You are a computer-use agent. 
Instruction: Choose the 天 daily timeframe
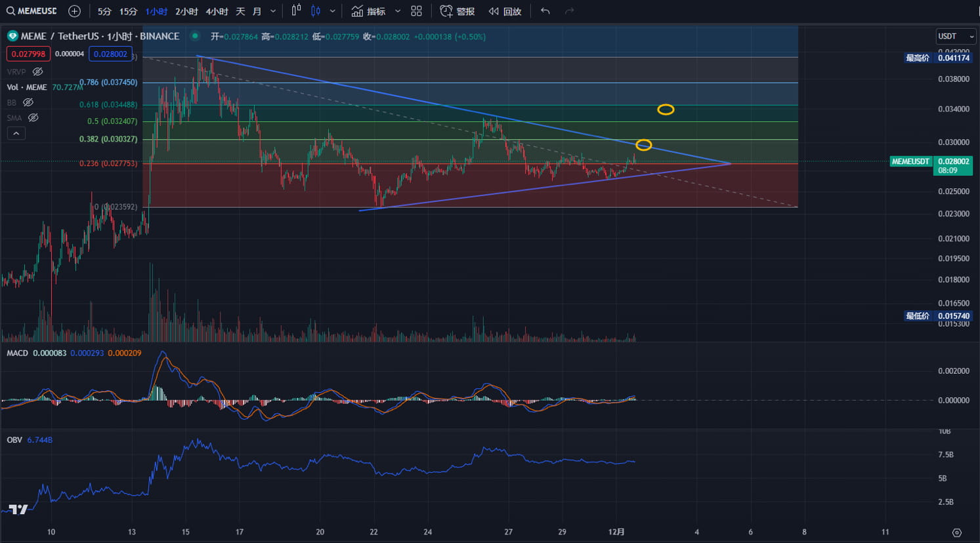(240, 11)
